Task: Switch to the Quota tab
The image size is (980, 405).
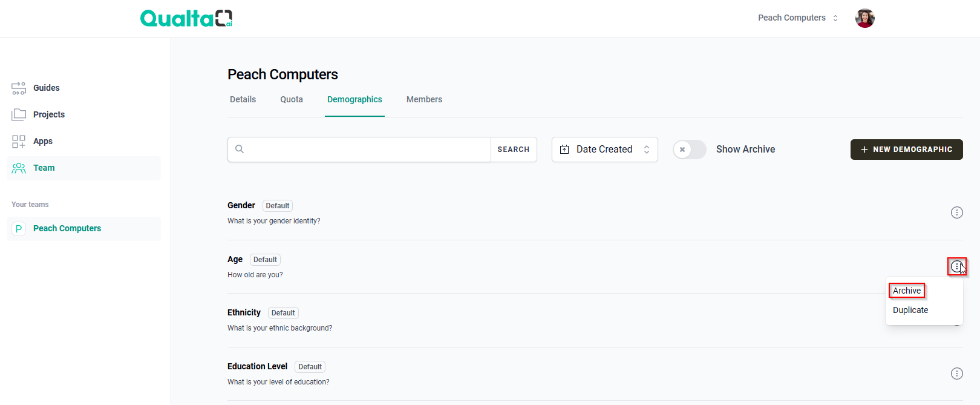Action: point(292,99)
